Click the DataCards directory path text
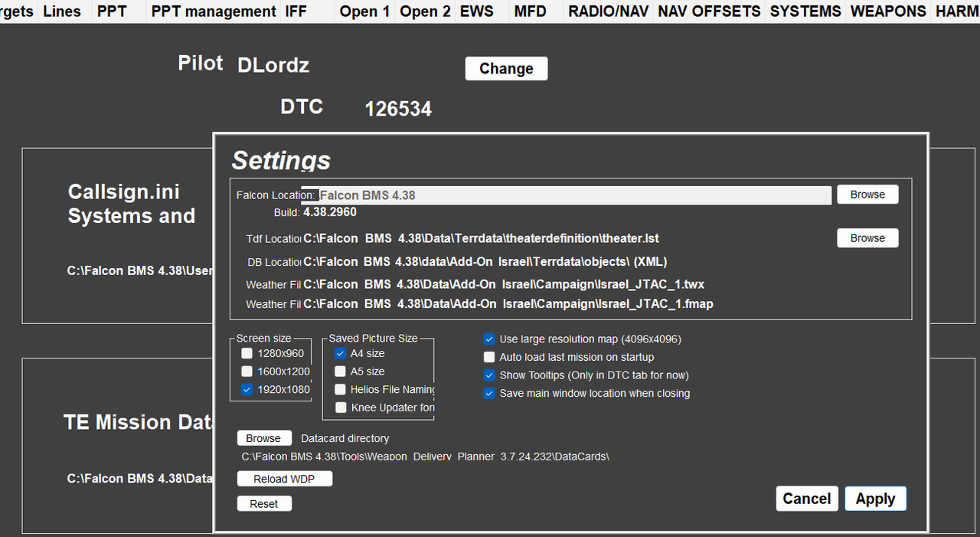 (x=426, y=457)
